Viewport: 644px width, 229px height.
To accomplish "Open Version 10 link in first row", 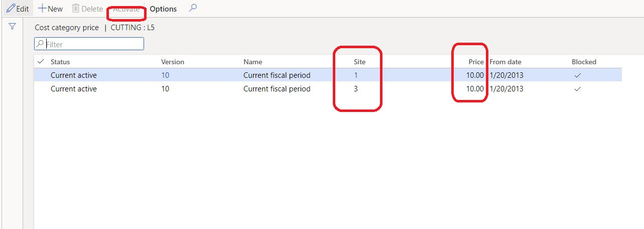I will click(165, 75).
